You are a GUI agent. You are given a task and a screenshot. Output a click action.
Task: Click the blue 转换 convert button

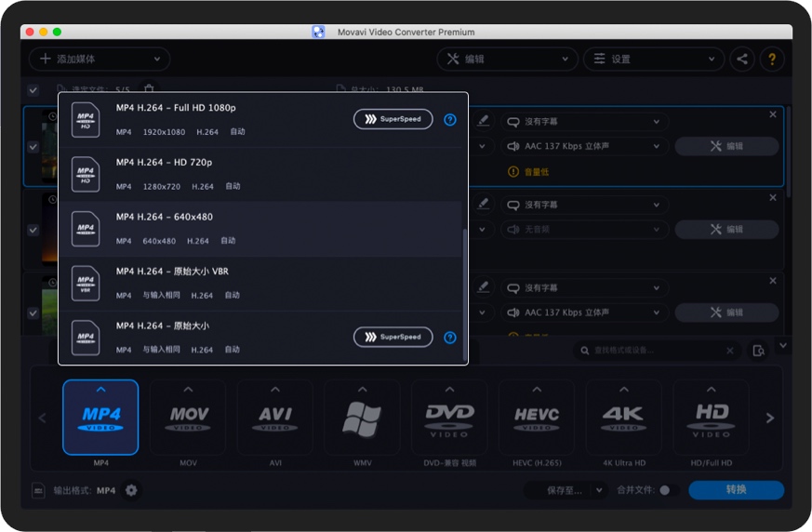point(736,490)
